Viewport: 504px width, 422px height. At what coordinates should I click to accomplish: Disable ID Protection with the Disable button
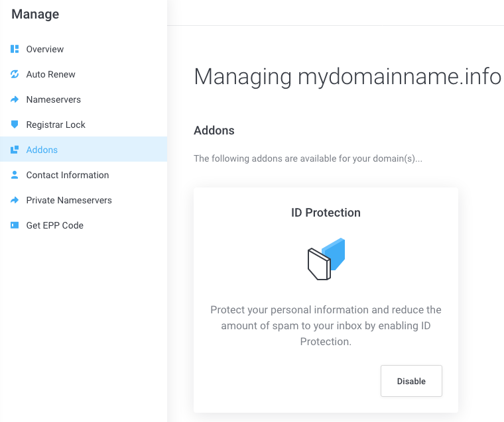[411, 381]
